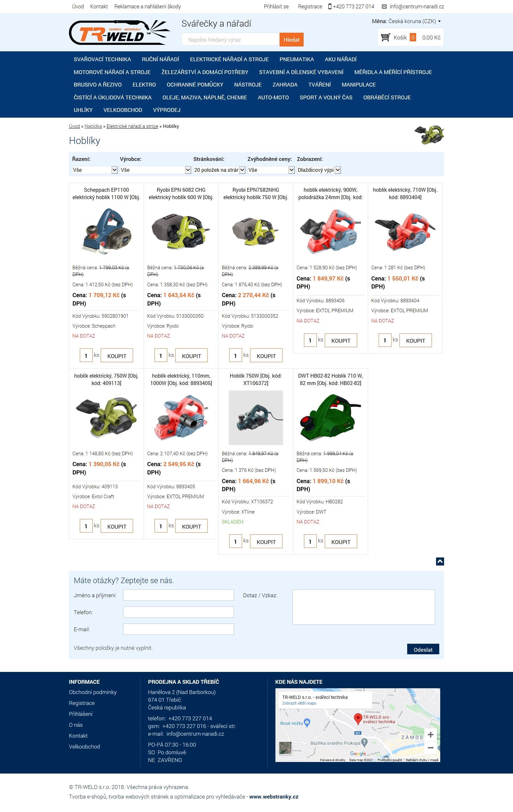Open the DWT HB02-82 green planer image
This screenshot has height=812, width=513.
331,418
